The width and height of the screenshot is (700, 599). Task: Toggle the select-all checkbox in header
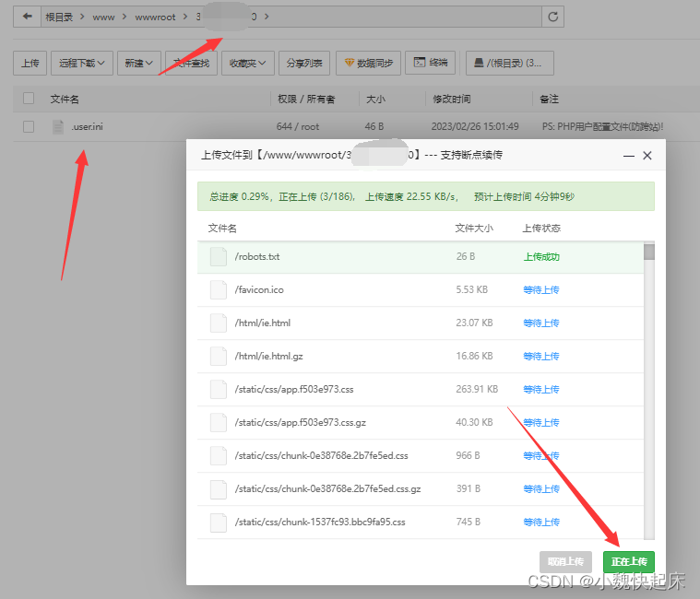click(29, 98)
